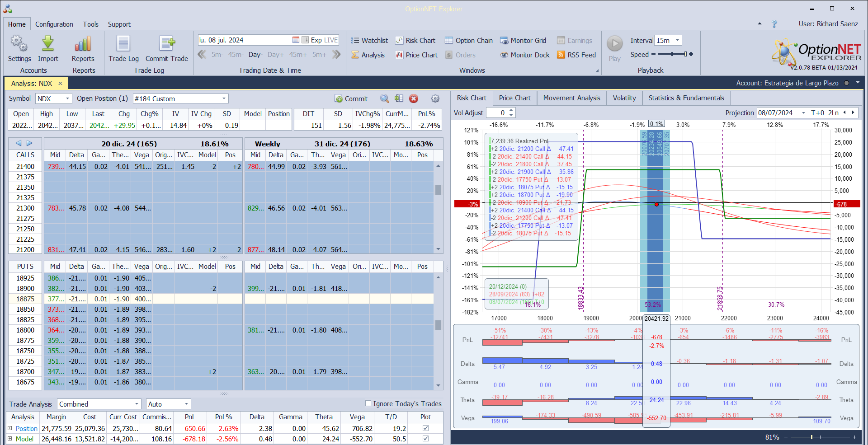
Task: Toggle the T+0 2Ln lines option
Action: 825,112
